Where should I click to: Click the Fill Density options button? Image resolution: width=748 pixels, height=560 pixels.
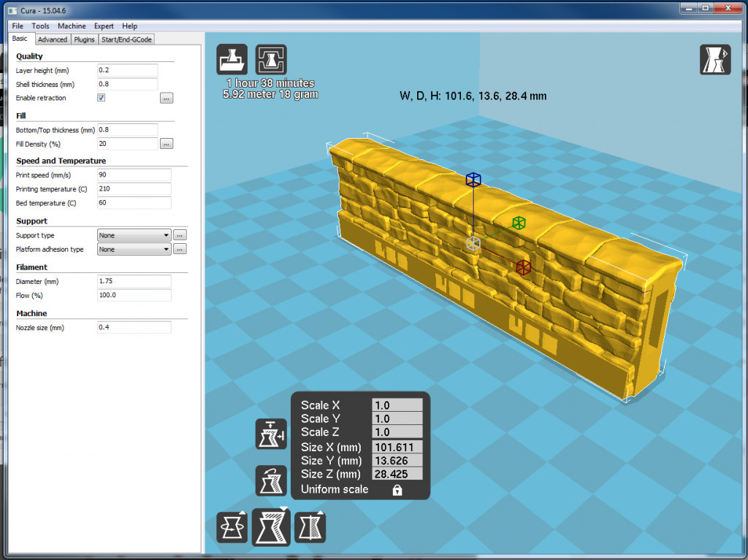click(167, 144)
